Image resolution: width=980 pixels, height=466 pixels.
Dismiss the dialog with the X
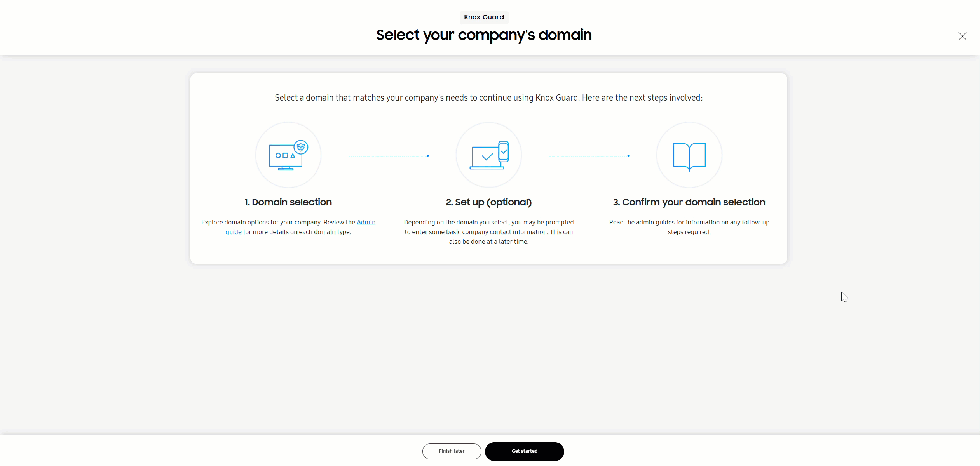pyautogui.click(x=962, y=36)
